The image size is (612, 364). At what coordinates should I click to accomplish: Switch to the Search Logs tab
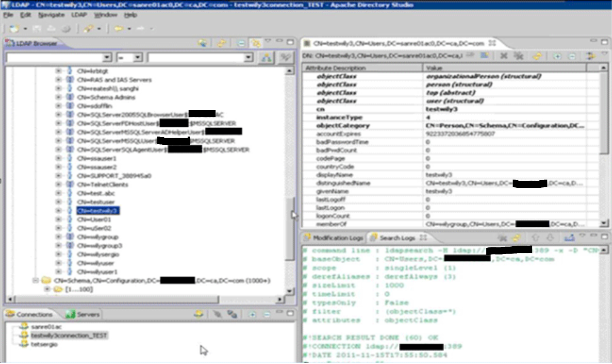tap(399, 238)
